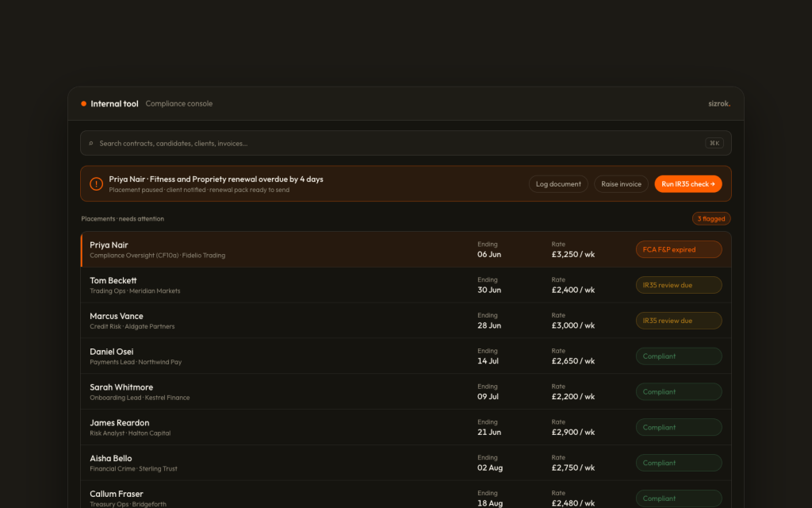Click Compliance Oversight (CF10a) Fidelio Trading text

[x=158, y=256]
